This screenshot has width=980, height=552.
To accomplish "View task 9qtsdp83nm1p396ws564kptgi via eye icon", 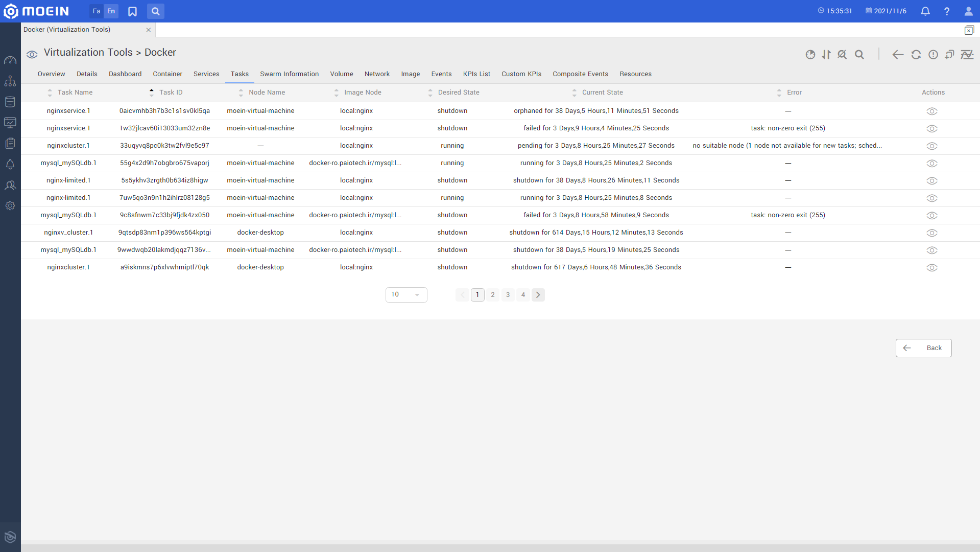I will [x=932, y=233].
